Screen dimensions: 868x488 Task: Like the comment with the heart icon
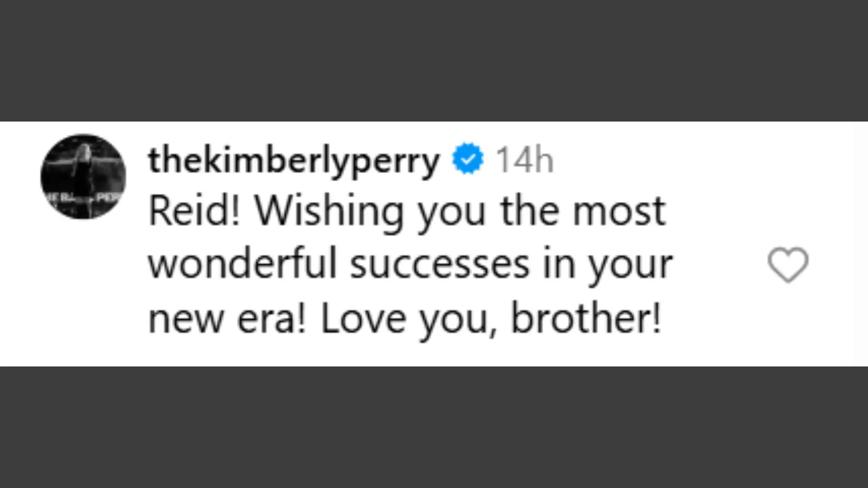[788, 265]
